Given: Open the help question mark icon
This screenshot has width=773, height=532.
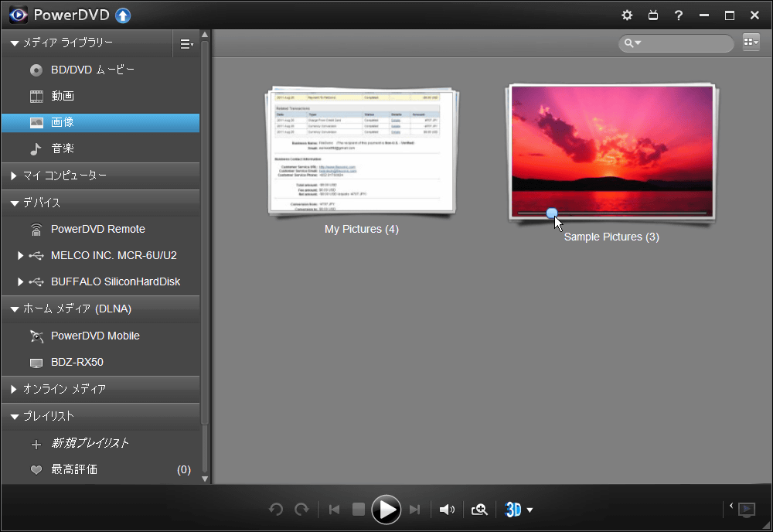Looking at the screenshot, I should [x=678, y=15].
